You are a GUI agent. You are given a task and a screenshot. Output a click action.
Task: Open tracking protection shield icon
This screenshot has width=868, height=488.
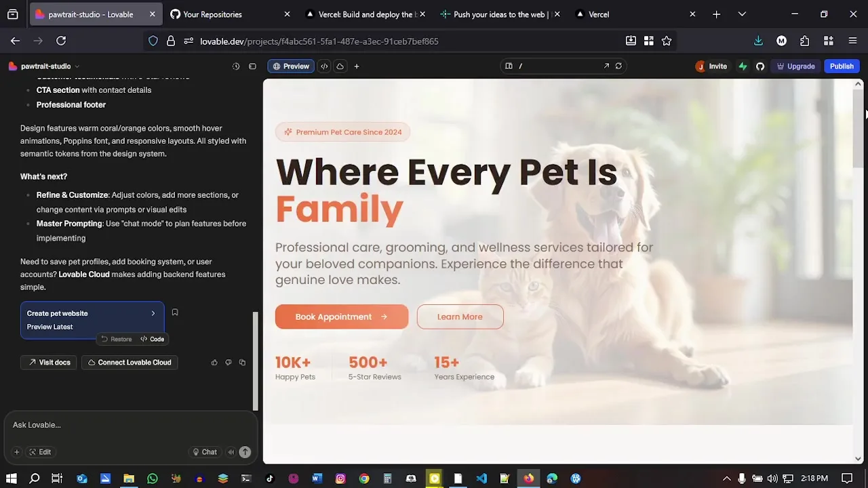tap(153, 41)
